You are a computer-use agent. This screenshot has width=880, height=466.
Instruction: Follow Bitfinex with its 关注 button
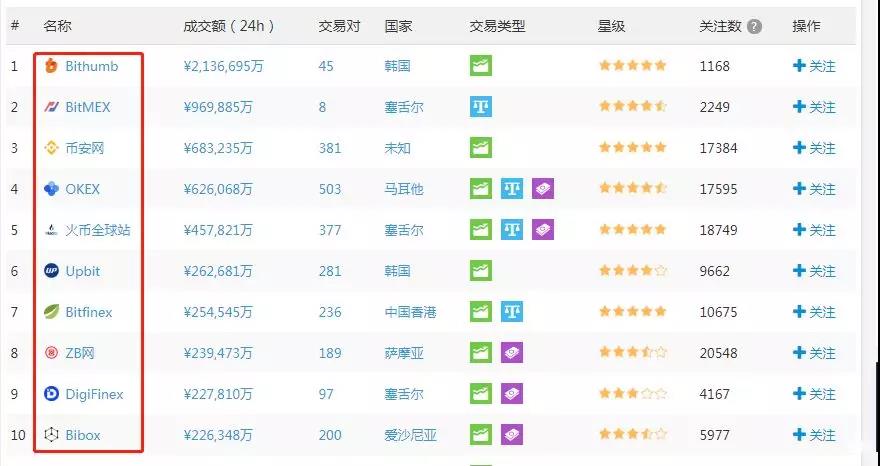pyautogui.click(x=814, y=312)
